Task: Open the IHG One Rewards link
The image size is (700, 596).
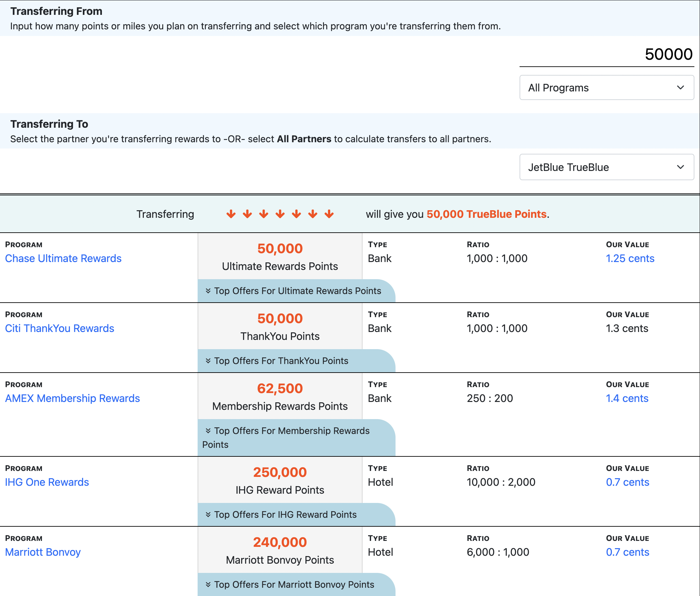Action: [47, 482]
